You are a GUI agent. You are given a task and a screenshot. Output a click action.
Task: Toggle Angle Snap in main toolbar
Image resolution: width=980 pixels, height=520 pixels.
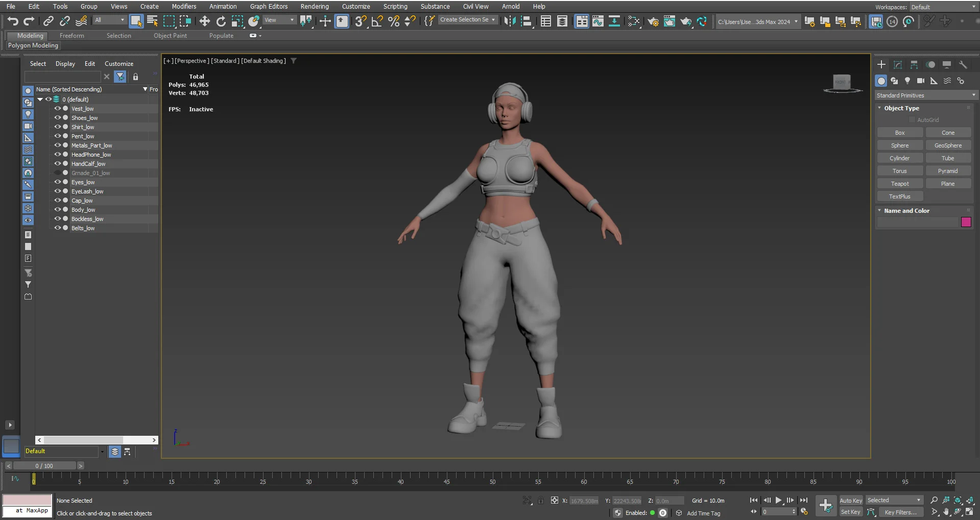pyautogui.click(x=377, y=21)
